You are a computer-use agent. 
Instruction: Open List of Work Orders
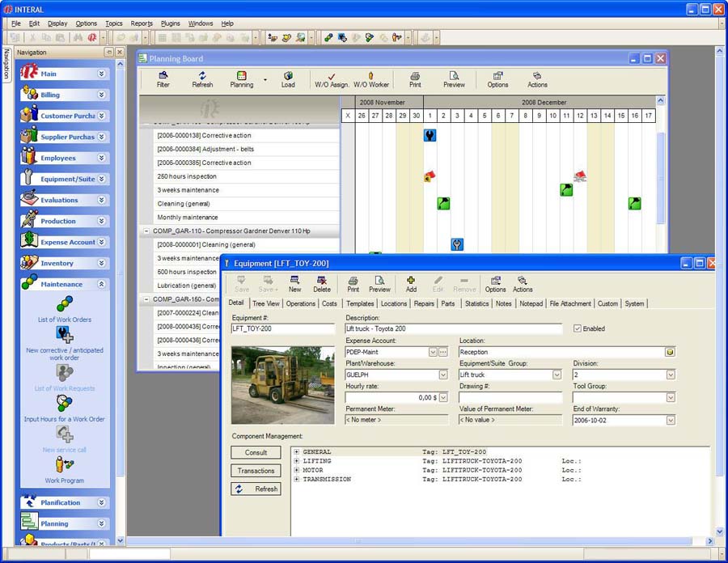65,310
